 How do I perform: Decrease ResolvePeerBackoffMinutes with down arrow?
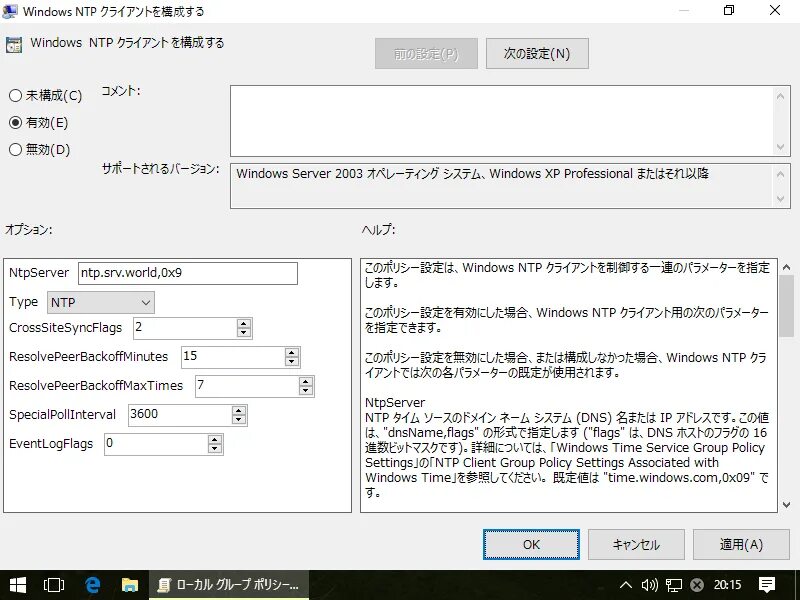[x=292, y=361]
